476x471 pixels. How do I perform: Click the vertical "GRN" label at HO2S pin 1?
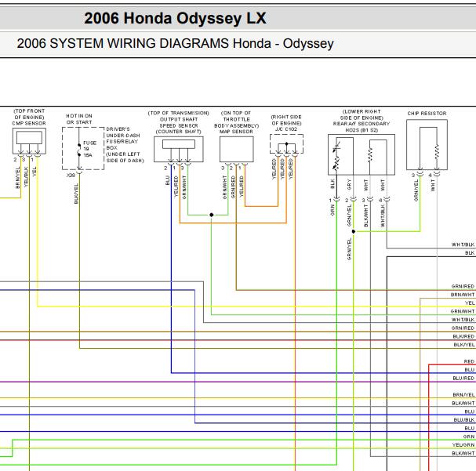332,210
